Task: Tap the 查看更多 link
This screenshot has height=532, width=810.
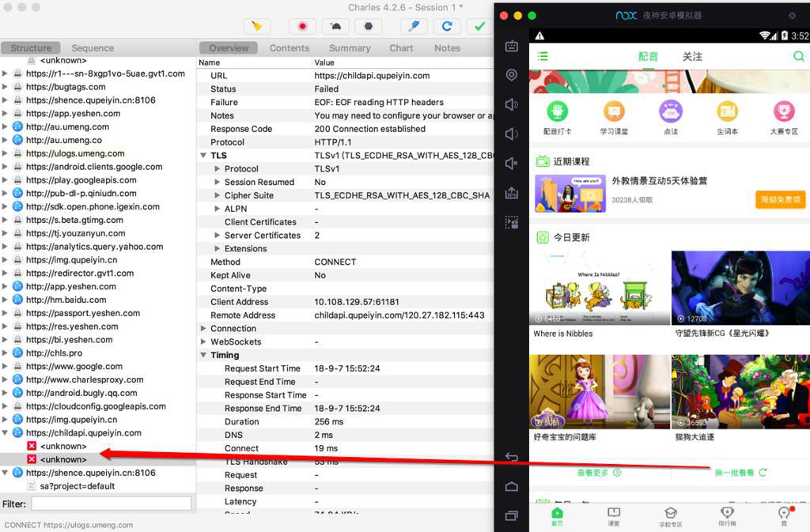Action: point(599,473)
